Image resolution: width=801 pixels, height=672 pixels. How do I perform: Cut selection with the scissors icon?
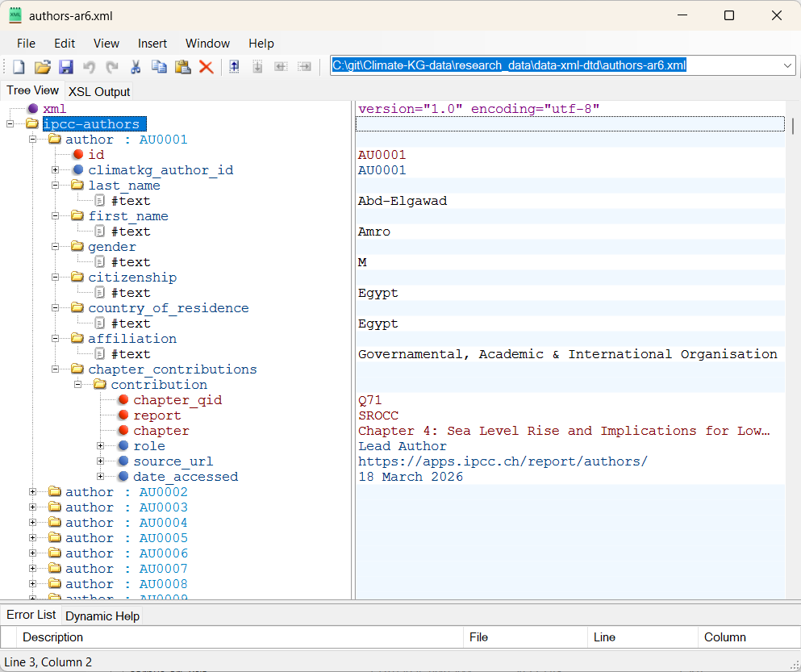136,67
